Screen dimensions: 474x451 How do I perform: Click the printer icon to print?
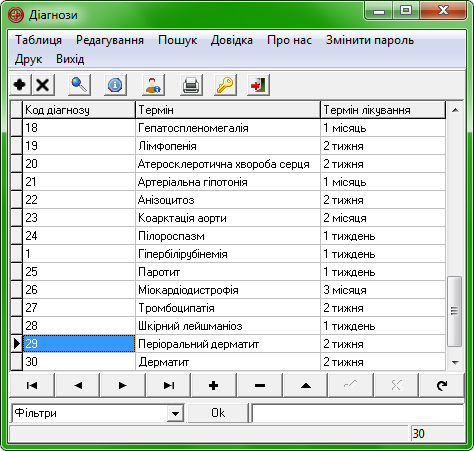191,85
